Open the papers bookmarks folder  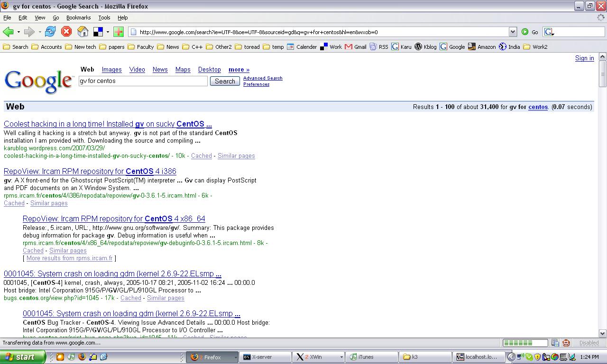[111, 46]
